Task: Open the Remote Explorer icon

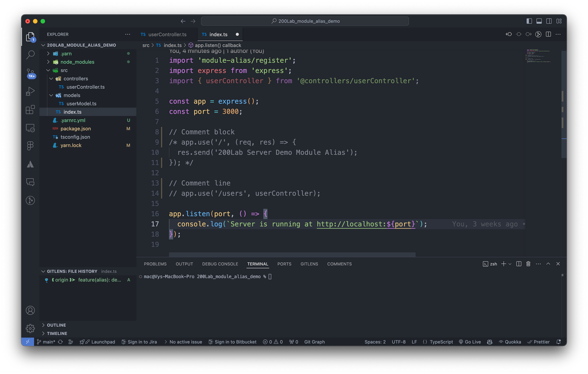Action: click(30, 128)
